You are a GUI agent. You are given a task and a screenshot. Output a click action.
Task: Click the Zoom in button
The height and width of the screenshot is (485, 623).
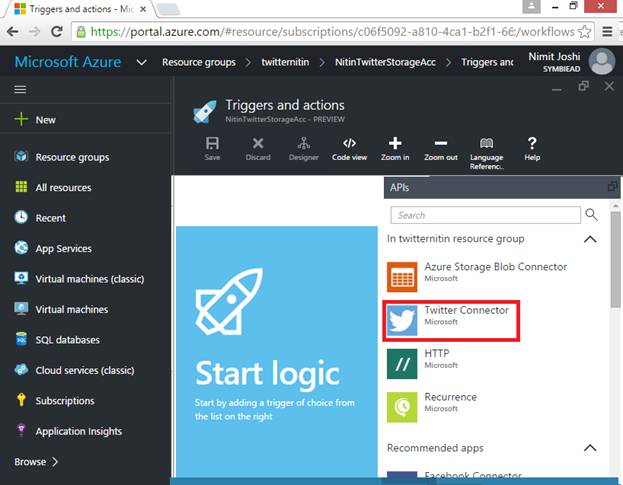pos(395,149)
